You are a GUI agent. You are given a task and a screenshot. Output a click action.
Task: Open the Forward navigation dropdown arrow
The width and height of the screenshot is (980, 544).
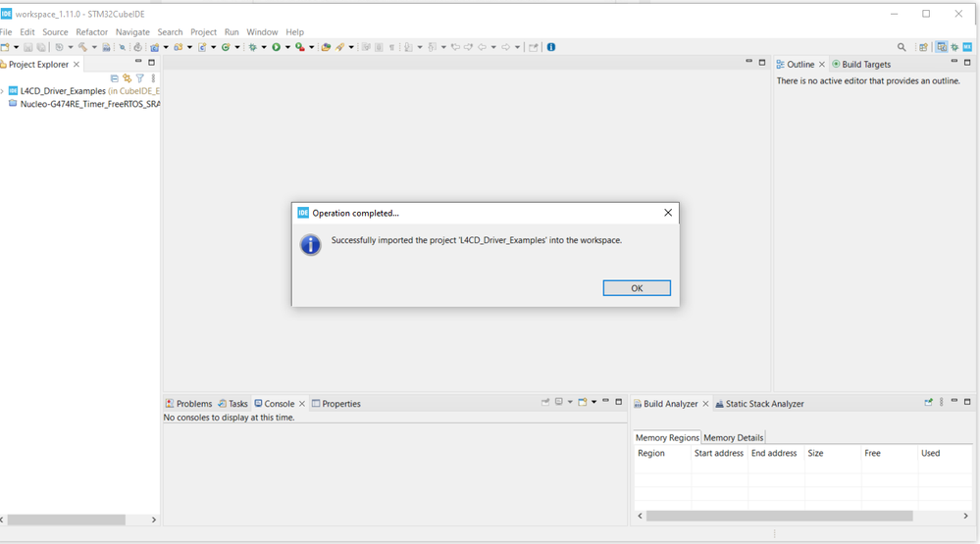(x=518, y=47)
